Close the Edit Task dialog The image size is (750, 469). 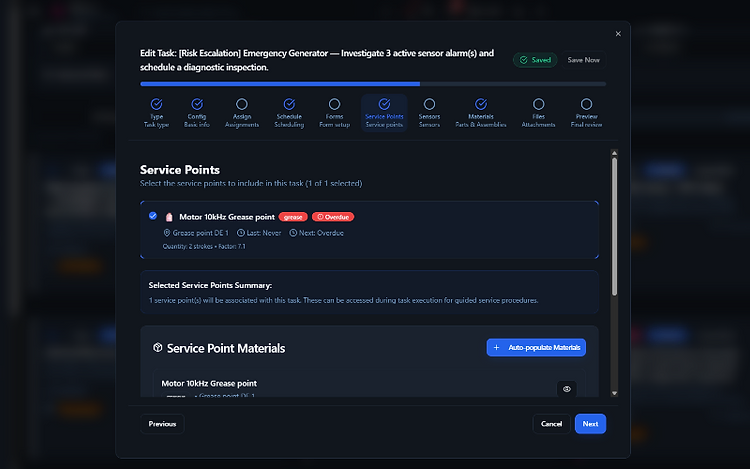pos(618,33)
